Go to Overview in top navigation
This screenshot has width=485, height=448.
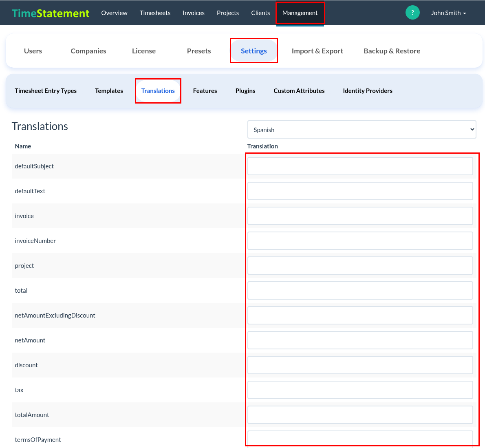114,13
